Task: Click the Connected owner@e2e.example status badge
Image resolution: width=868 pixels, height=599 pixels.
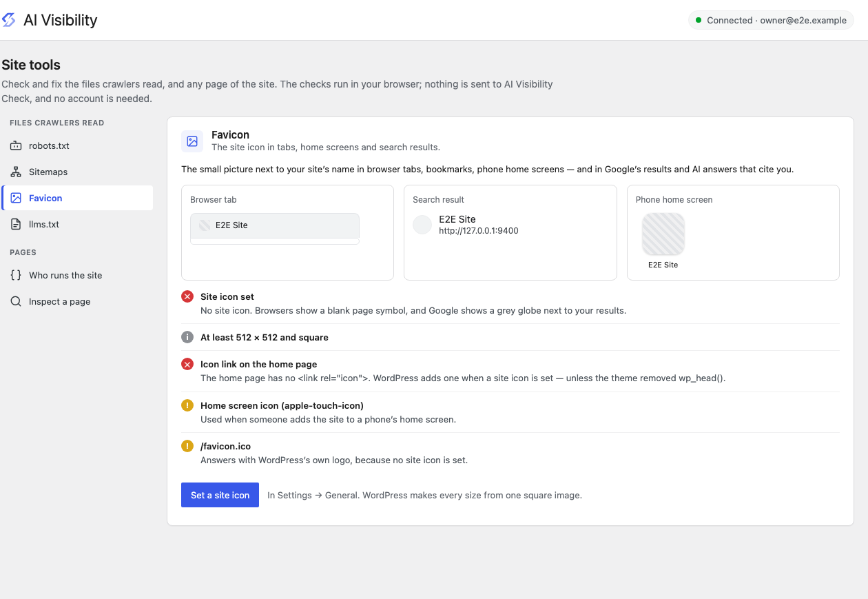Action: pyautogui.click(x=771, y=20)
